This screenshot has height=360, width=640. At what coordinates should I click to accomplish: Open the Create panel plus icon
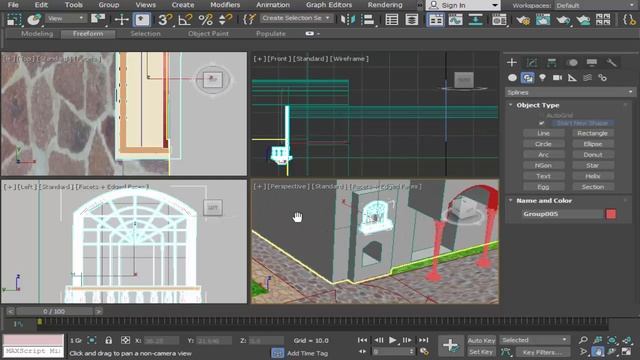[x=512, y=62]
